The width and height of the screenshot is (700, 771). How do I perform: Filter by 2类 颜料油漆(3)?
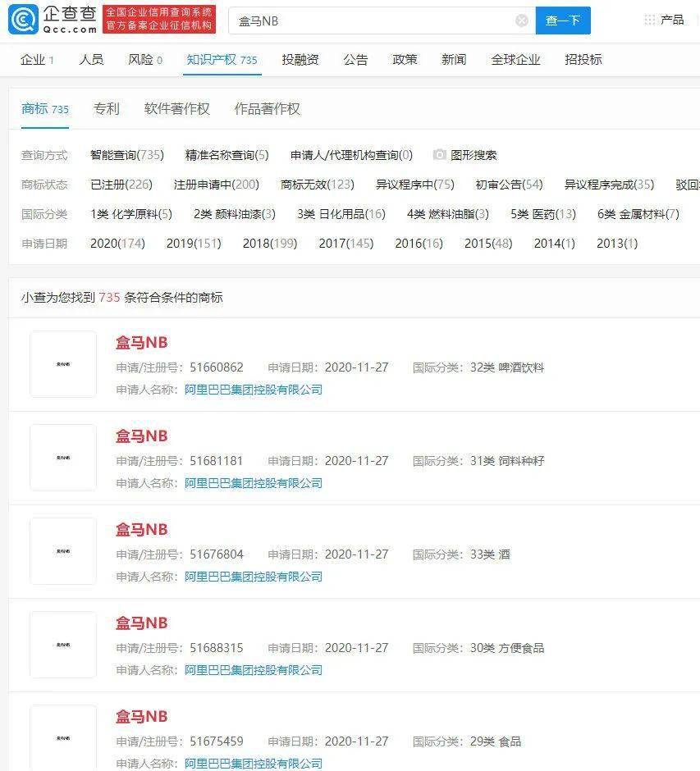235,214
